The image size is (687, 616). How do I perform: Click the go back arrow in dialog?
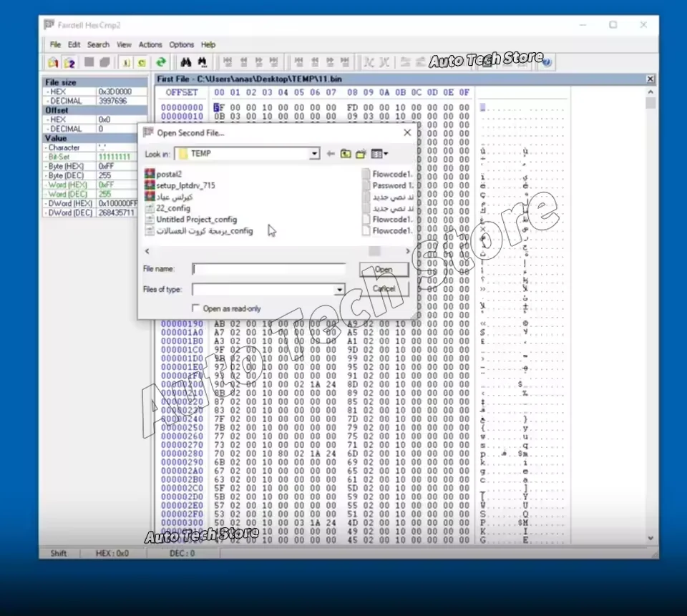coord(331,154)
